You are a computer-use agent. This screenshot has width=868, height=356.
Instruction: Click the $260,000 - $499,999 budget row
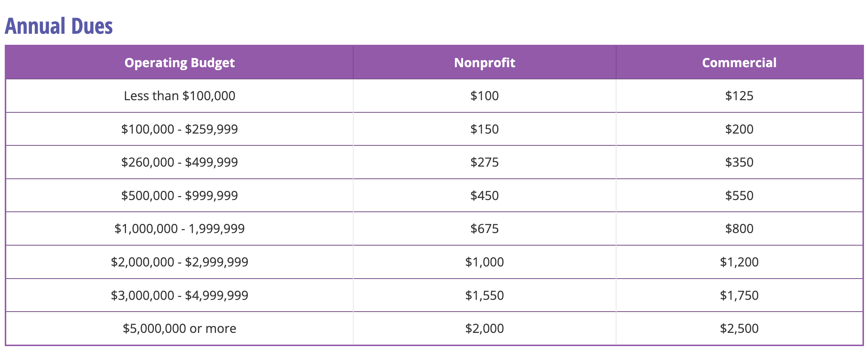point(179,162)
